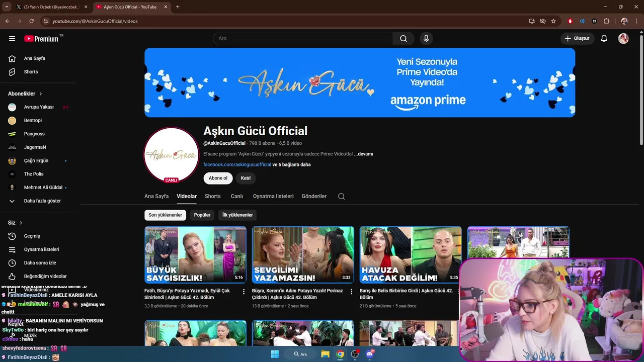
Task: Open the tab search dropdown arrow
Action: [x=7, y=7]
